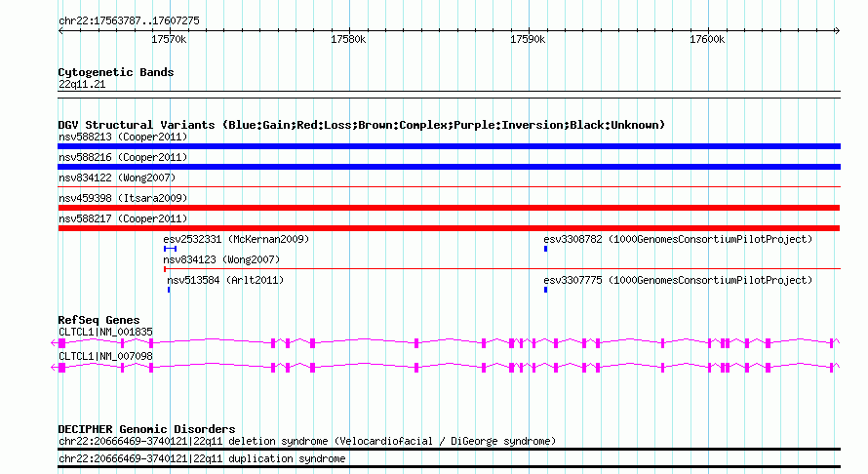Click the CLTCL1|NM_007098 gene label
The width and height of the screenshot is (868, 474).
[x=105, y=357]
